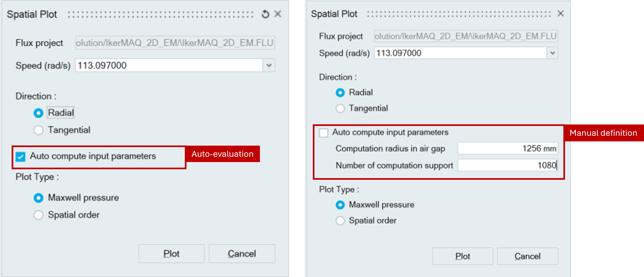This screenshot has height=277, width=644.
Task: Uncheck Auto compute input parameters in left dialog
Action: 20,157
